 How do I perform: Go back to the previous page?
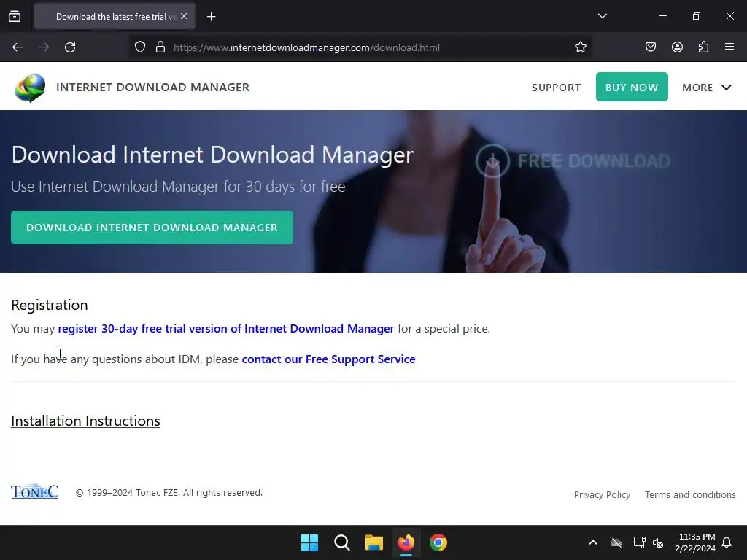click(18, 47)
